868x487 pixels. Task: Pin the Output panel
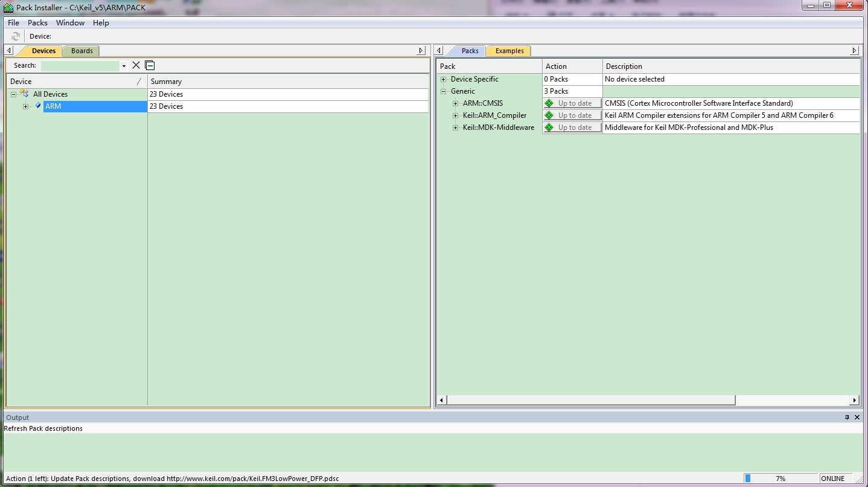[847, 417]
